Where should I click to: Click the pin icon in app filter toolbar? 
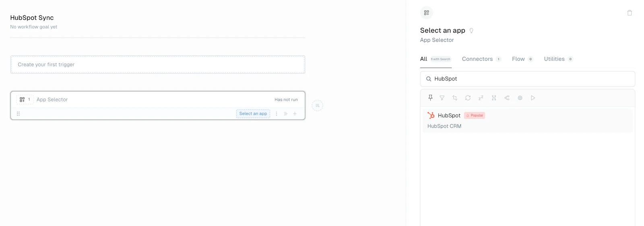[430, 98]
